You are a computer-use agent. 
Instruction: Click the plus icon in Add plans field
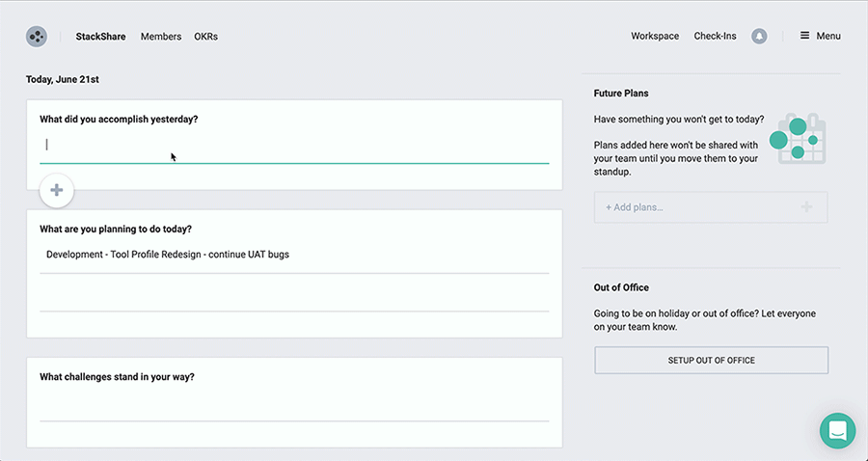coord(806,207)
